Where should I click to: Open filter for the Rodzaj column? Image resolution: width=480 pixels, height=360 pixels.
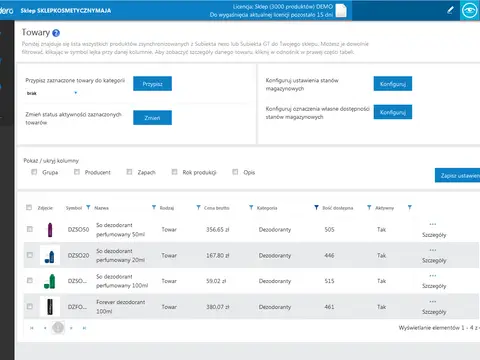[198, 207]
